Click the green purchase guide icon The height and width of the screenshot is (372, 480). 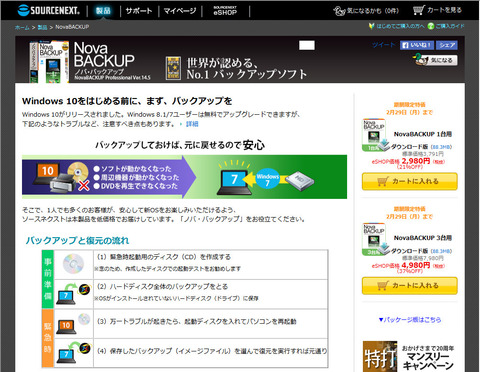tap(431, 26)
